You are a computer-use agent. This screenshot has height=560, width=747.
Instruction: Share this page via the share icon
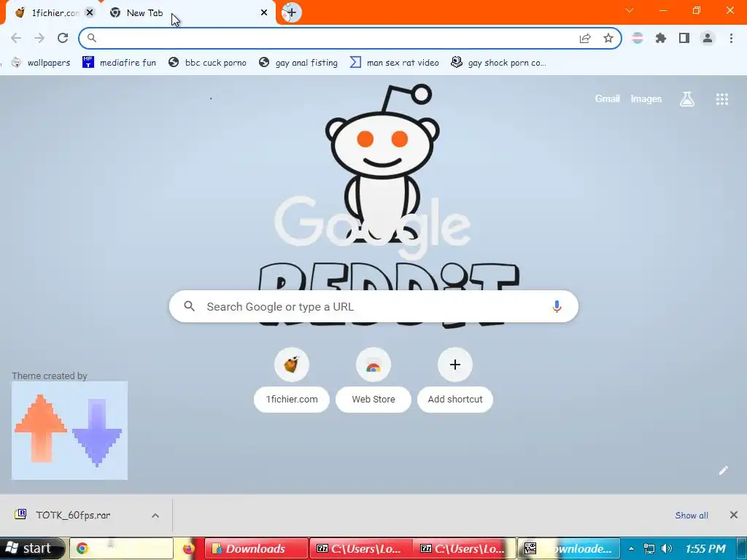click(x=585, y=38)
